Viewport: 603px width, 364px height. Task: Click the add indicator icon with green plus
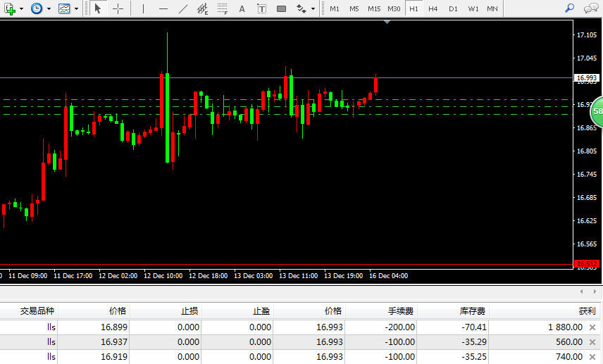coord(9,8)
